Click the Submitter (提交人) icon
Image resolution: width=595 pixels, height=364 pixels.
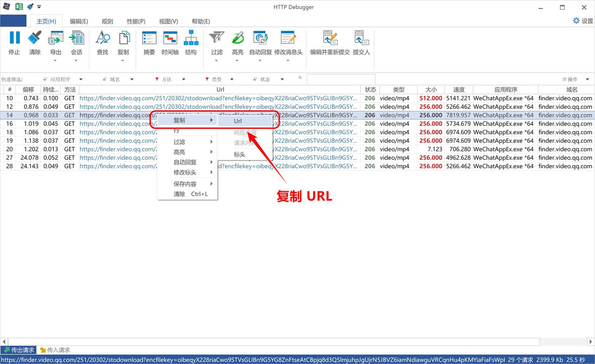[x=362, y=38]
